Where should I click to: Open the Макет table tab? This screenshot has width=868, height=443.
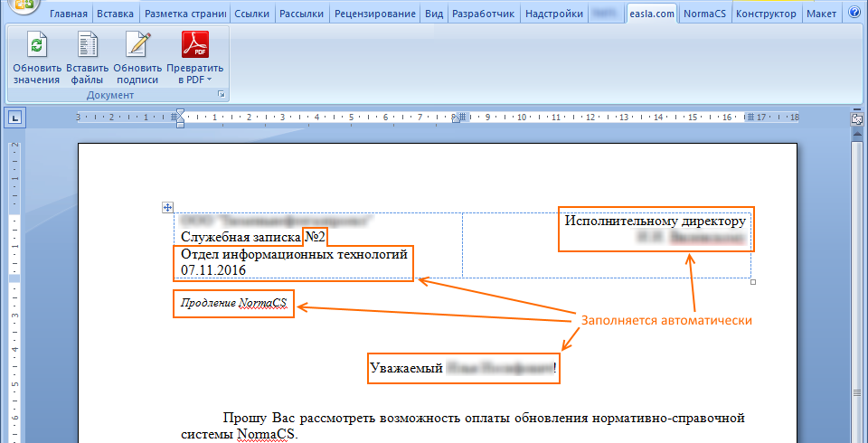pyautogui.click(x=822, y=14)
